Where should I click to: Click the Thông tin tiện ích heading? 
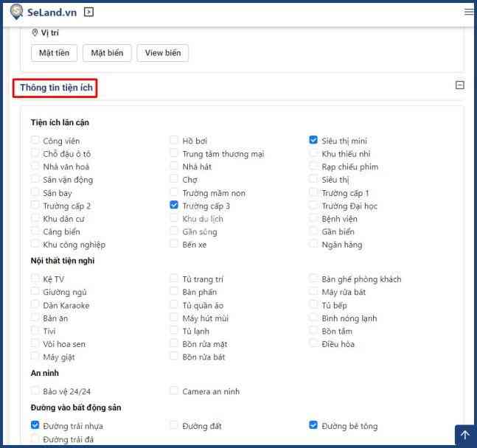pyautogui.click(x=55, y=88)
